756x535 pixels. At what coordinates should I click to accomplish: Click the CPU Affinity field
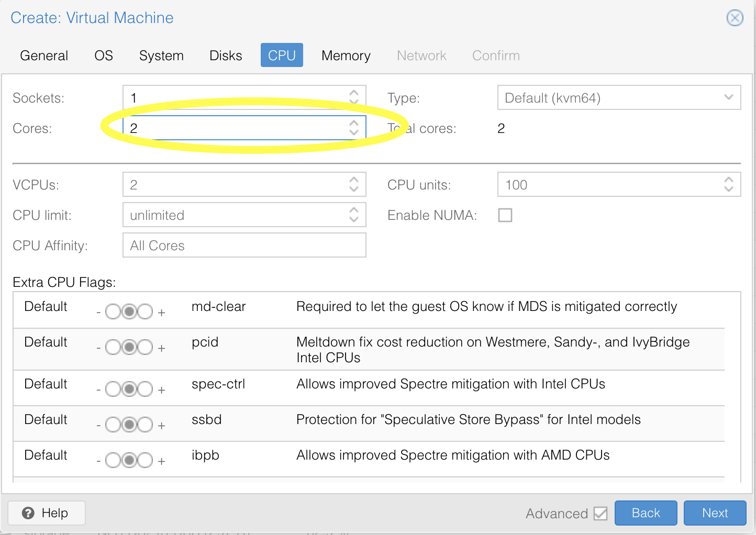point(244,246)
